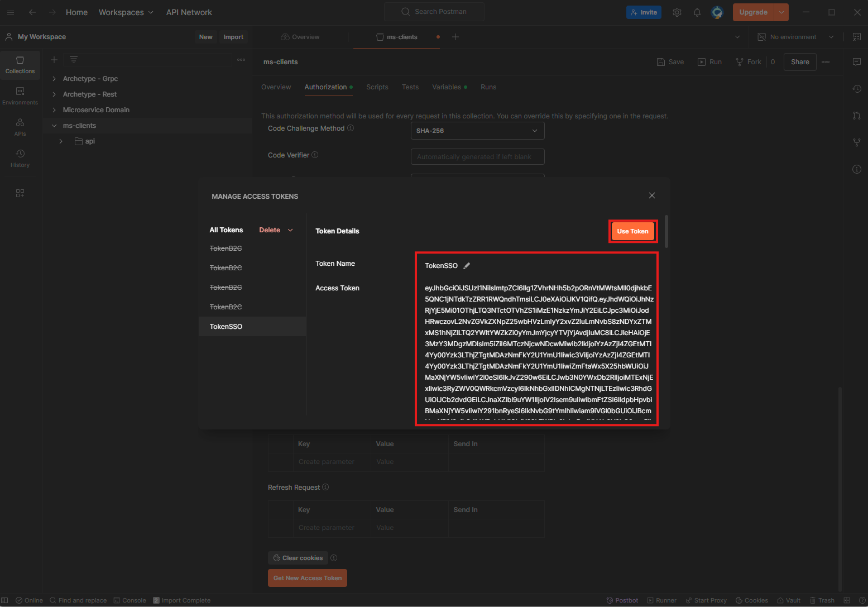Open a new tab with plus icon
The image size is (868, 607).
455,37
